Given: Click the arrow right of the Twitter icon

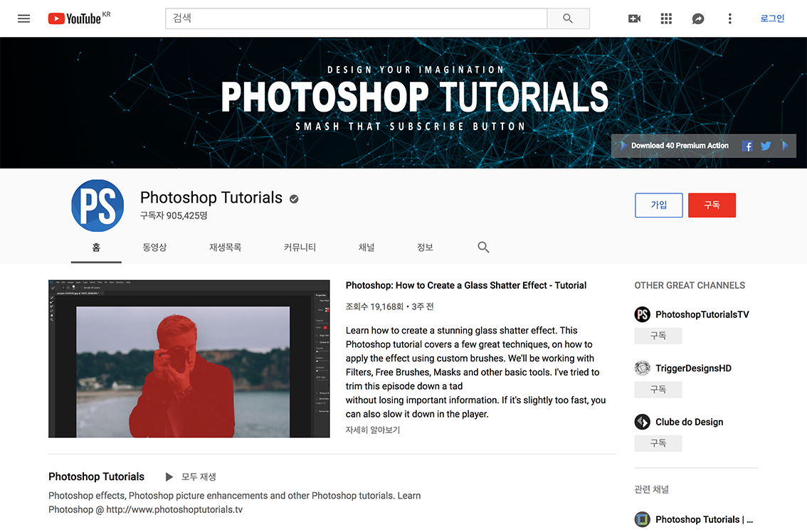Looking at the screenshot, I should [785, 146].
